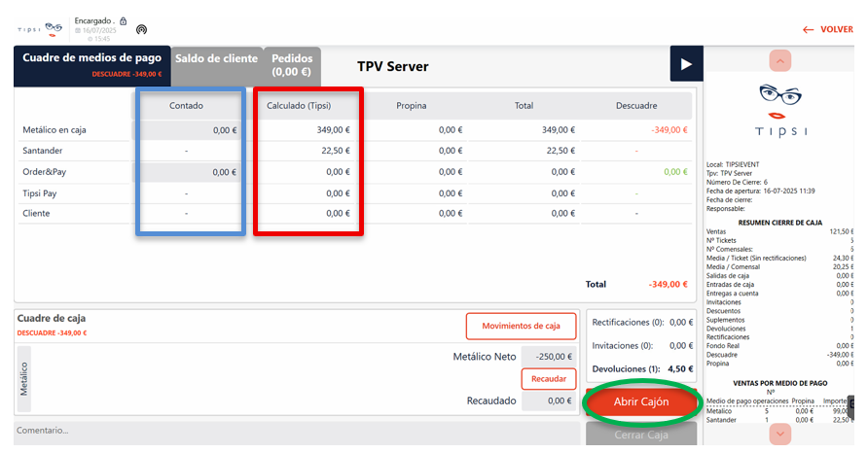Click the wireless signal icon in header
Screen dimensions: 868x453
point(142,29)
